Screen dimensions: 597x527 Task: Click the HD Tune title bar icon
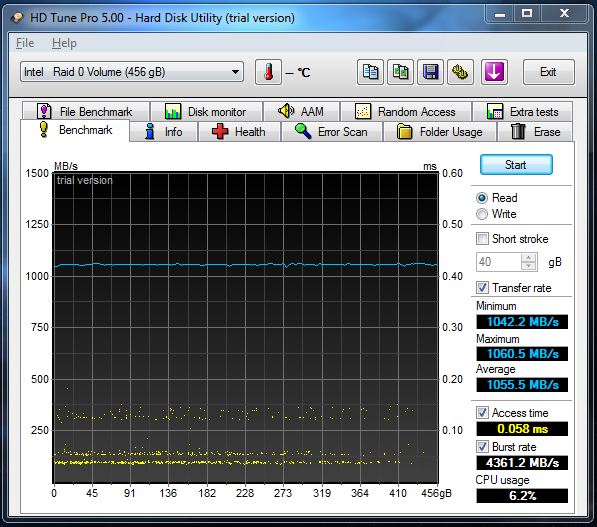point(17,18)
